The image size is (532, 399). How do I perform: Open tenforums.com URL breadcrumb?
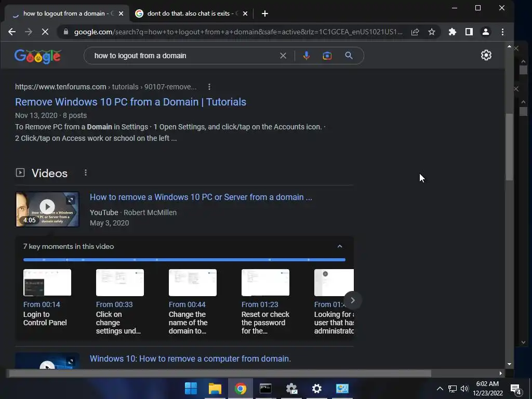[x=105, y=87]
